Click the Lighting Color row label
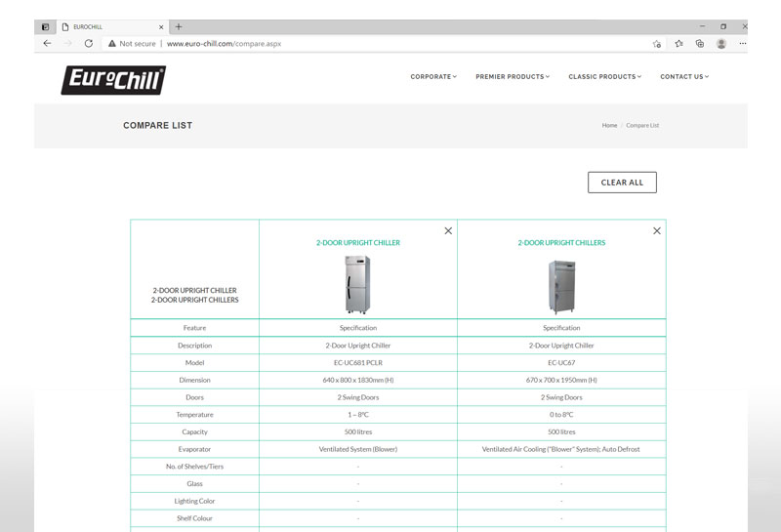The height and width of the screenshot is (532, 781). tap(194, 501)
